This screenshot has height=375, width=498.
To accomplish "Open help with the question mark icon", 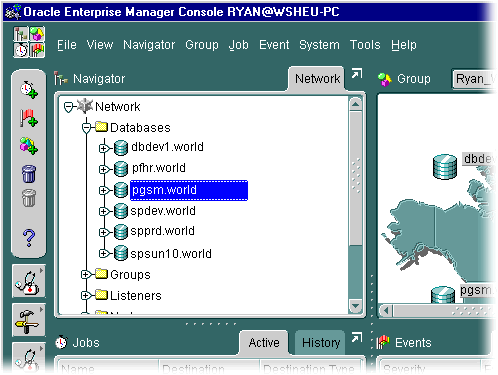I will click(x=29, y=238).
